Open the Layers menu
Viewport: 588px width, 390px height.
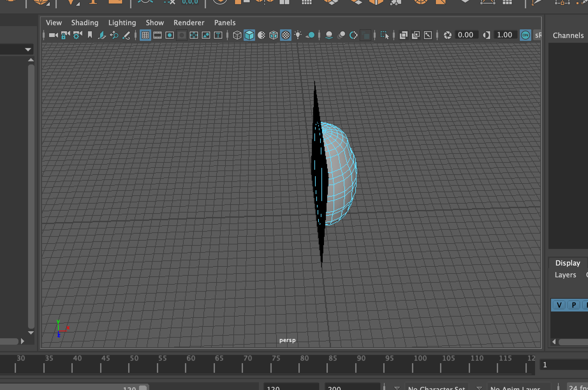point(565,275)
